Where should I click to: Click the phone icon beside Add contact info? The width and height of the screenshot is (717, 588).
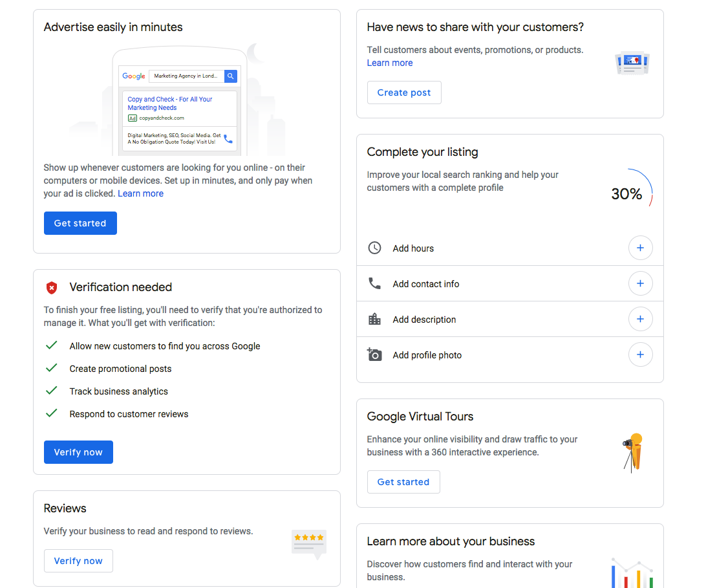coord(374,284)
